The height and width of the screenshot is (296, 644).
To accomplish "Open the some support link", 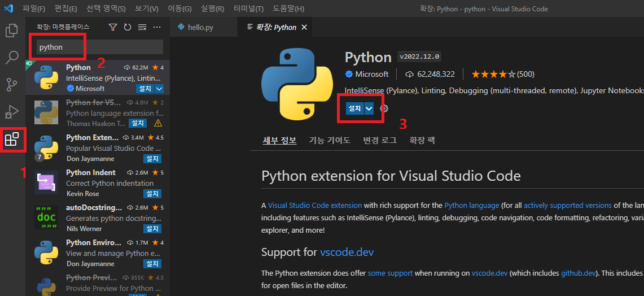I will tap(390, 273).
